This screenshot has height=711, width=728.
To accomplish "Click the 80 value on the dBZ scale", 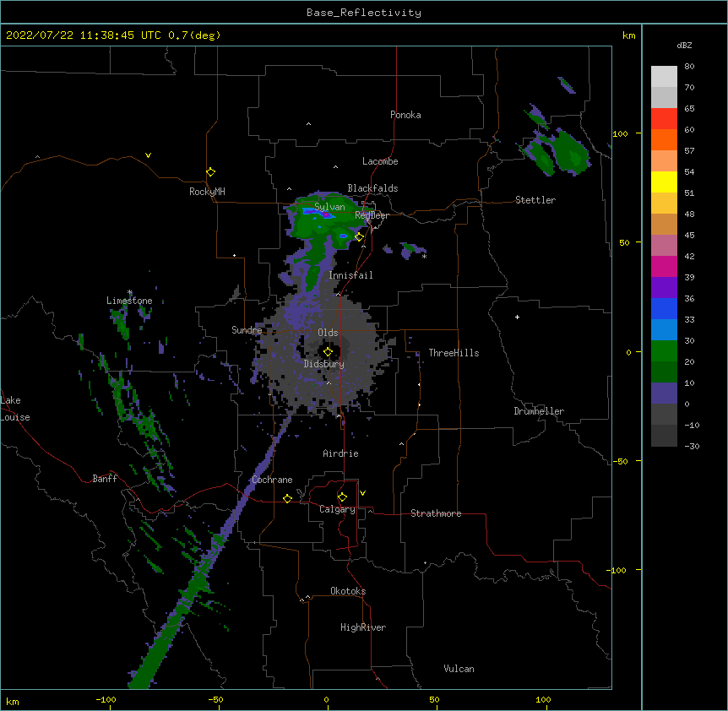I will point(689,67).
